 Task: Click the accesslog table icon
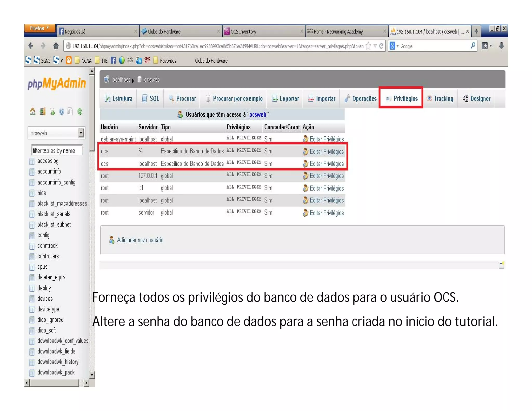tap(32, 161)
